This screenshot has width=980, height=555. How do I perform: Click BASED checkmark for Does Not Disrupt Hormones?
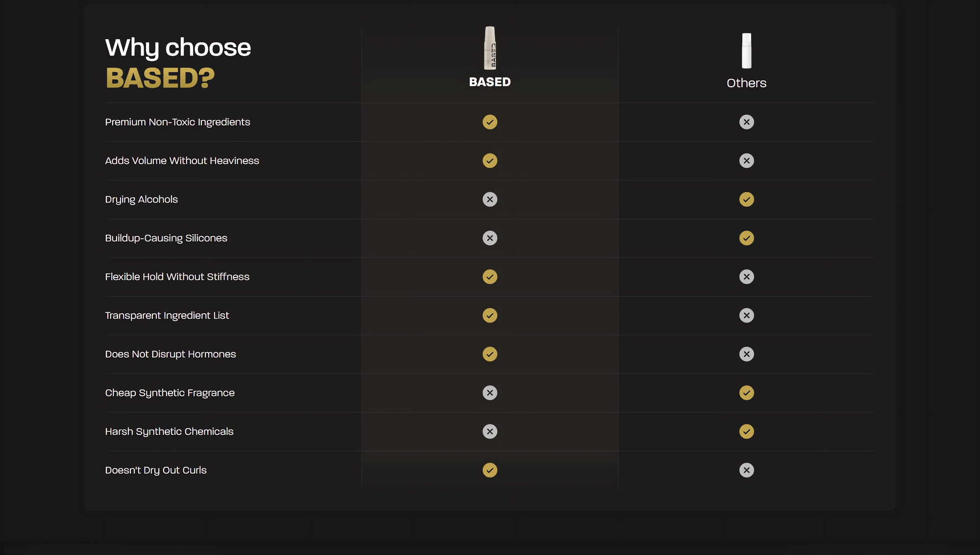click(x=490, y=354)
